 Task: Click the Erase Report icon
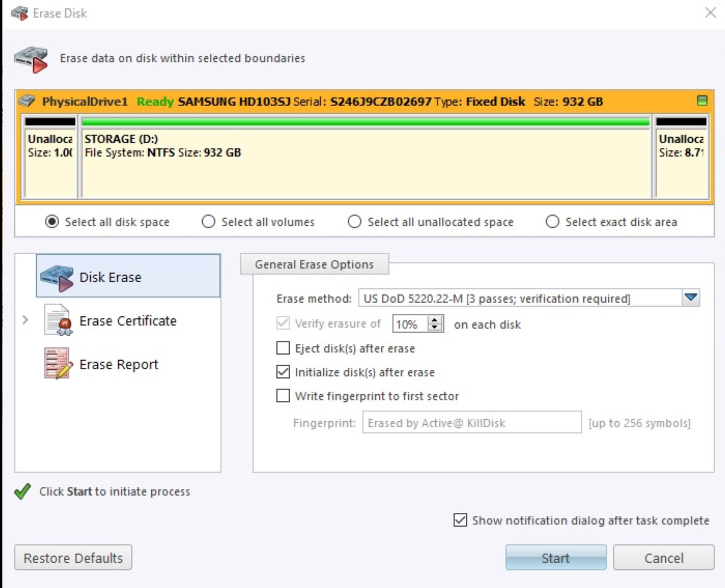click(x=58, y=364)
